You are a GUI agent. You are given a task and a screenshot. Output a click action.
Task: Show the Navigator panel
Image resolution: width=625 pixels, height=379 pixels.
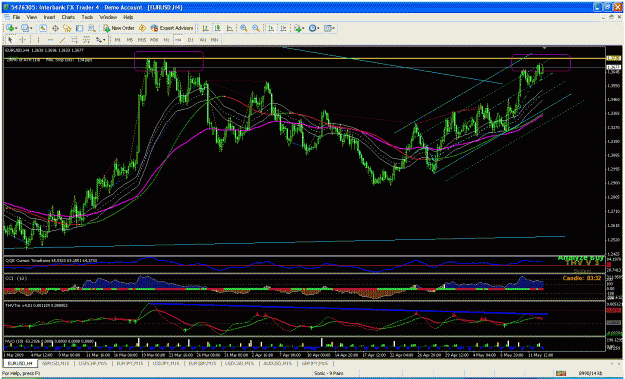pos(67,28)
